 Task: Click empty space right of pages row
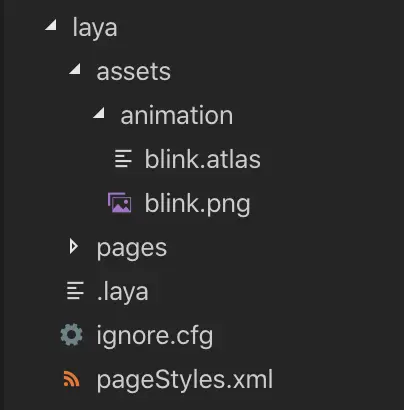pos(283,247)
